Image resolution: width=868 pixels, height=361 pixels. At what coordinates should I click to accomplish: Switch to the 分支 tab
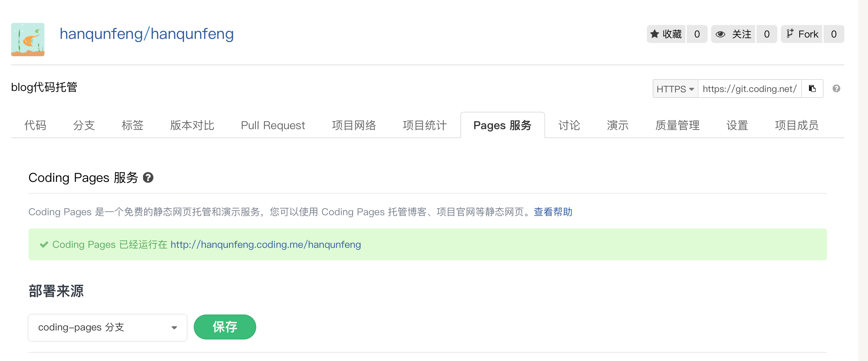click(x=84, y=125)
